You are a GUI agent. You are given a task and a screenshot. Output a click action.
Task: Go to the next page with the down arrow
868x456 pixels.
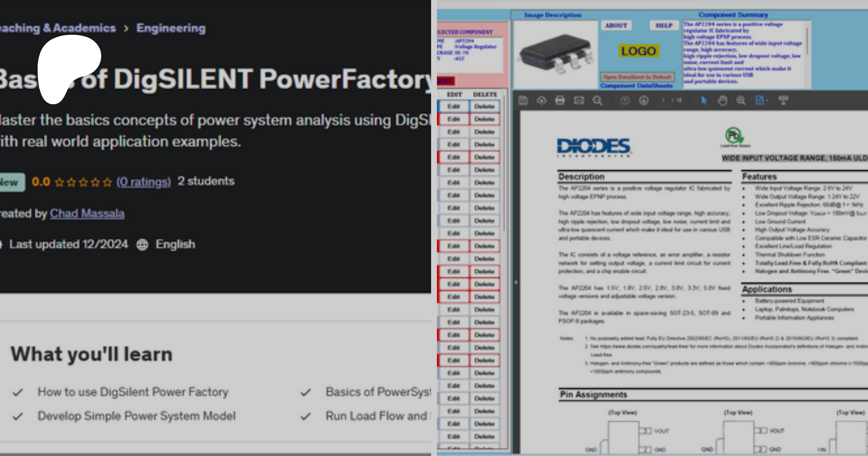[x=644, y=100]
